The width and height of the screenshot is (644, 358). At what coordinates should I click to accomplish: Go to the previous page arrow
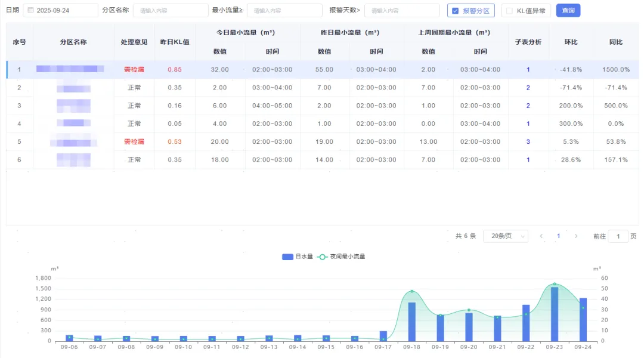pos(541,236)
